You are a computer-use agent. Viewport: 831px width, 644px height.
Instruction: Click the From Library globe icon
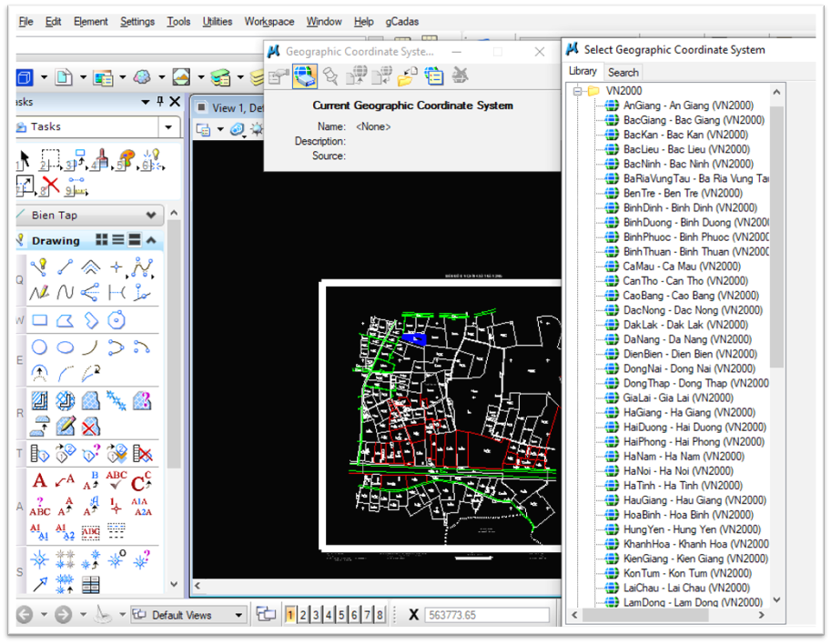click(x=306, y=76)
